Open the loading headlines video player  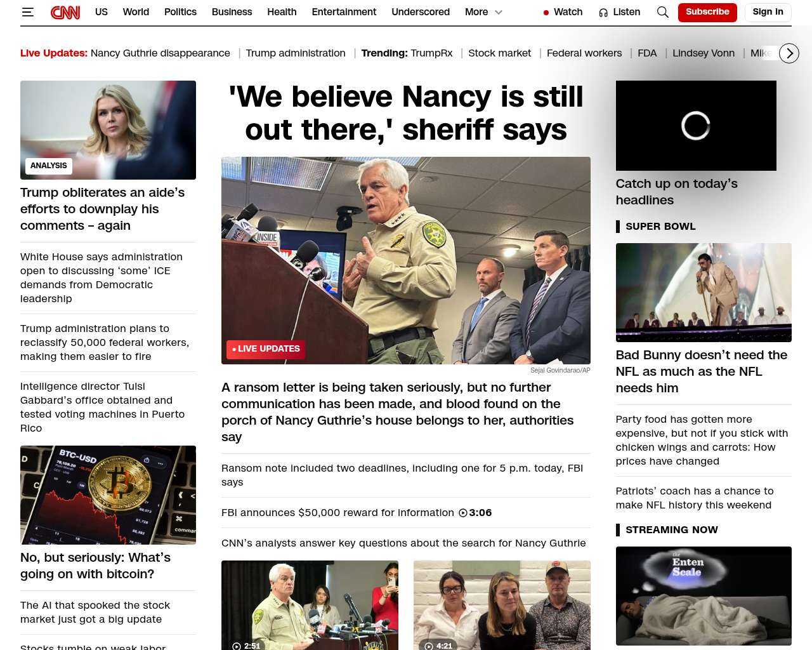(x=696, y=126)
